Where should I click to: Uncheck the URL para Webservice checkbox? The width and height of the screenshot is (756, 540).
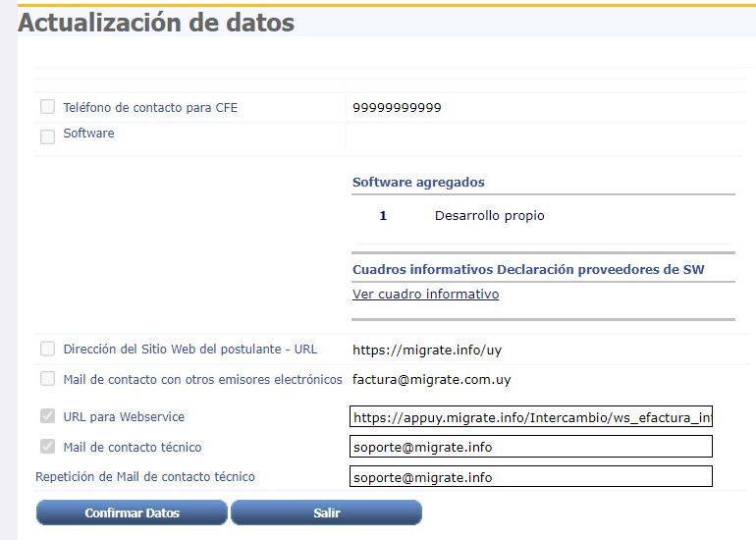tap(47, 416)
